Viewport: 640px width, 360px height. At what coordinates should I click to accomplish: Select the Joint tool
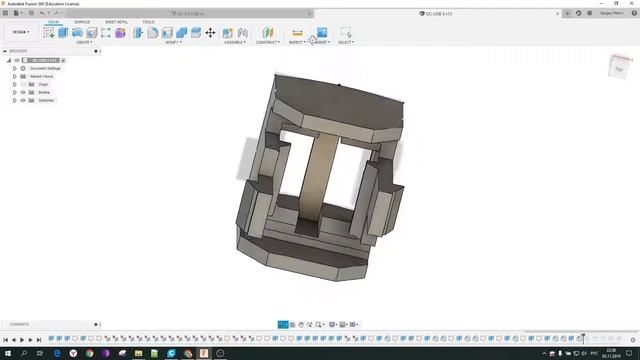coord(242,33)
